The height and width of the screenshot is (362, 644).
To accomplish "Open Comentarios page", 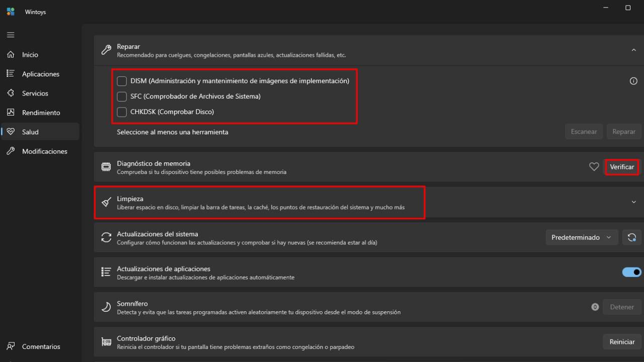I will [40, 346].
